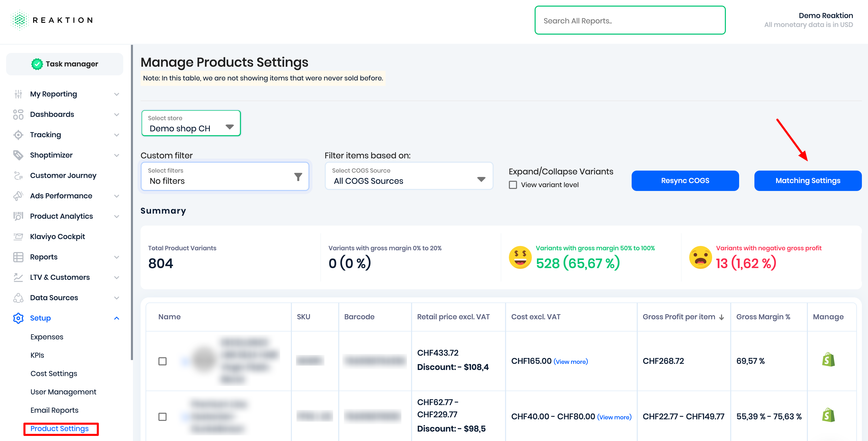Viewport: 868px width, 441px height.
Task: Click the Reaktion logo icon
Action: [20, 20]
